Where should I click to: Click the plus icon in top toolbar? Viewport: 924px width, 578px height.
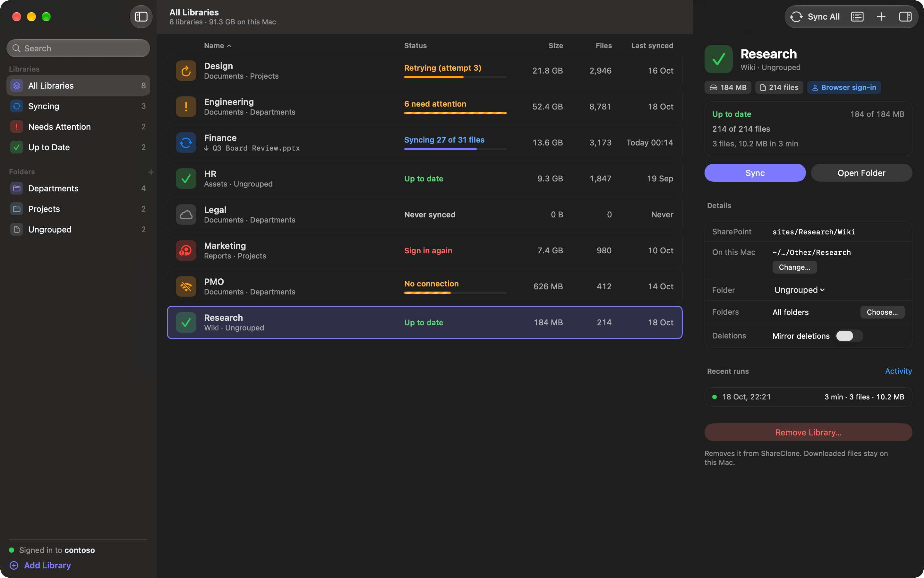tap(881, 17)
